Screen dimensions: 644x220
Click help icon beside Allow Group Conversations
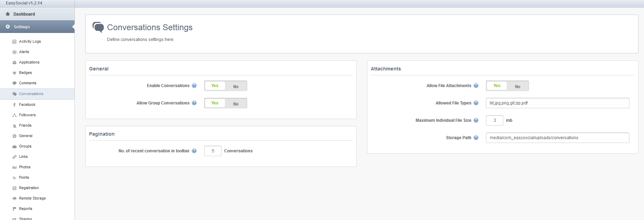click(x=194, y=103)
